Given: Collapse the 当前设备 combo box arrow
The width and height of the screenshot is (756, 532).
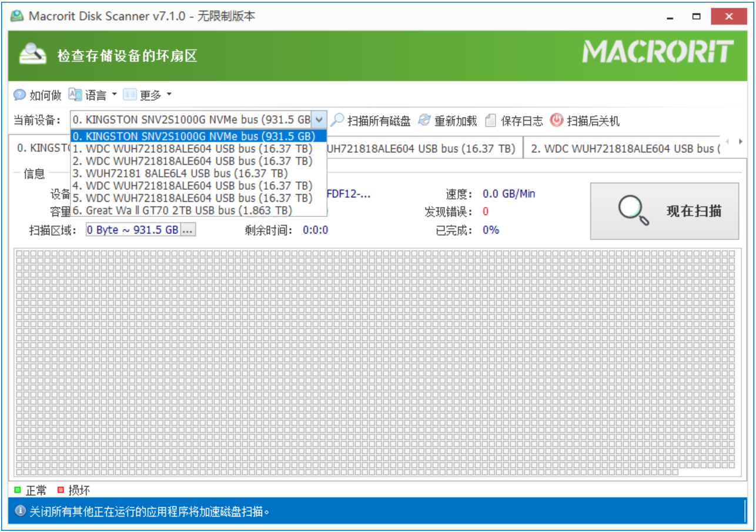Looking at the screenshot, I should (x=319, y=120).
